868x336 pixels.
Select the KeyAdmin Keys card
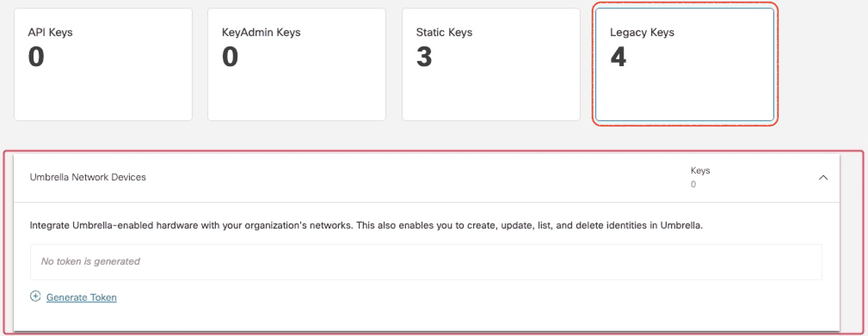(297, 64)
